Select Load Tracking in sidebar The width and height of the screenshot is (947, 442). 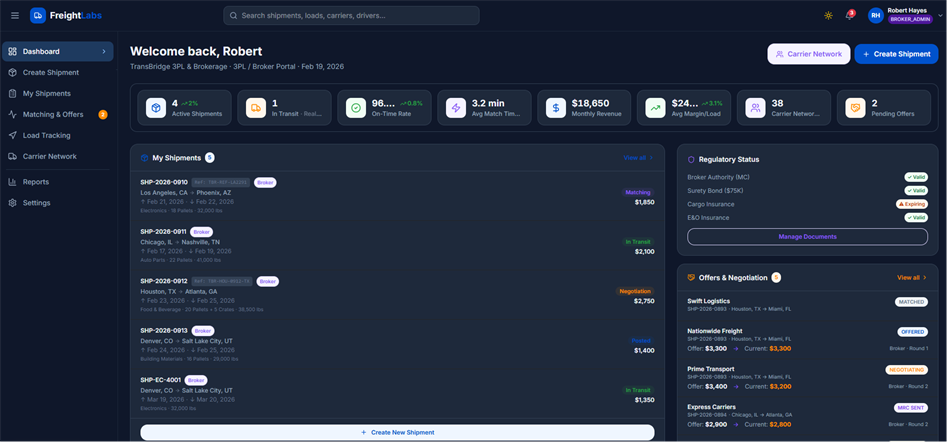tap(57, 135)
